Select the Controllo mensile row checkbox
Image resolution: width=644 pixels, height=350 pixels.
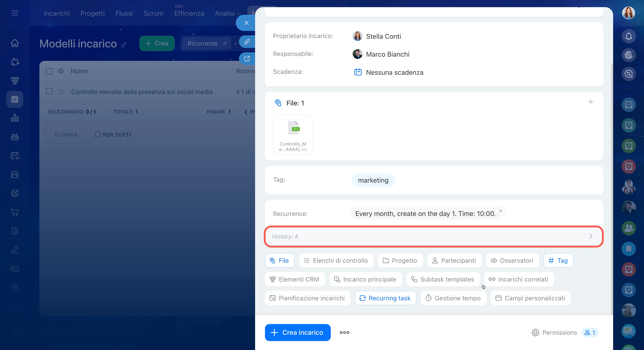(49, 91)
